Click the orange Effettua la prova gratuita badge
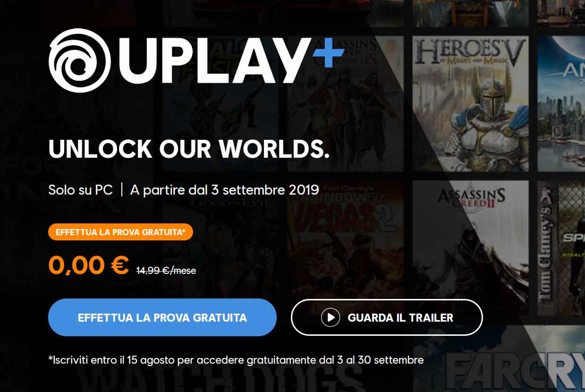The height and width of the screenshot is (392, 585). [120, 232]
